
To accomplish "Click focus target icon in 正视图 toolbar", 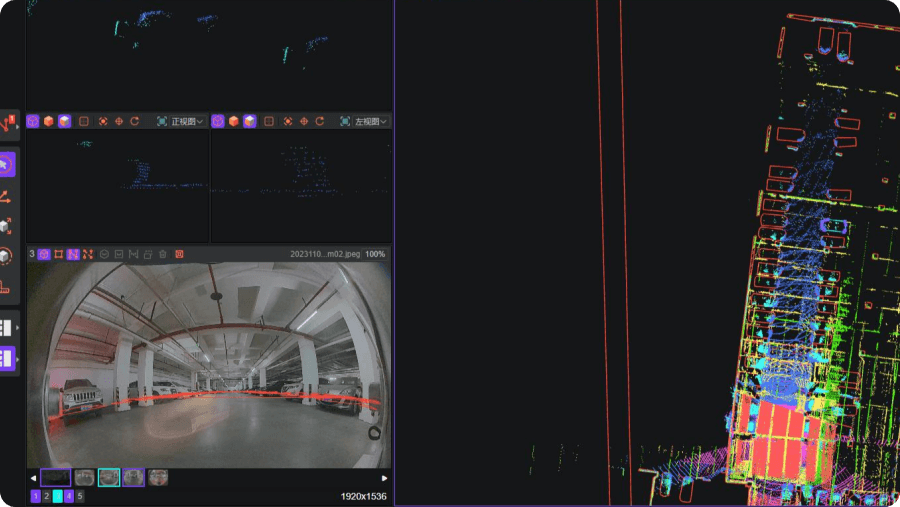I will click(x=103, y=121).
